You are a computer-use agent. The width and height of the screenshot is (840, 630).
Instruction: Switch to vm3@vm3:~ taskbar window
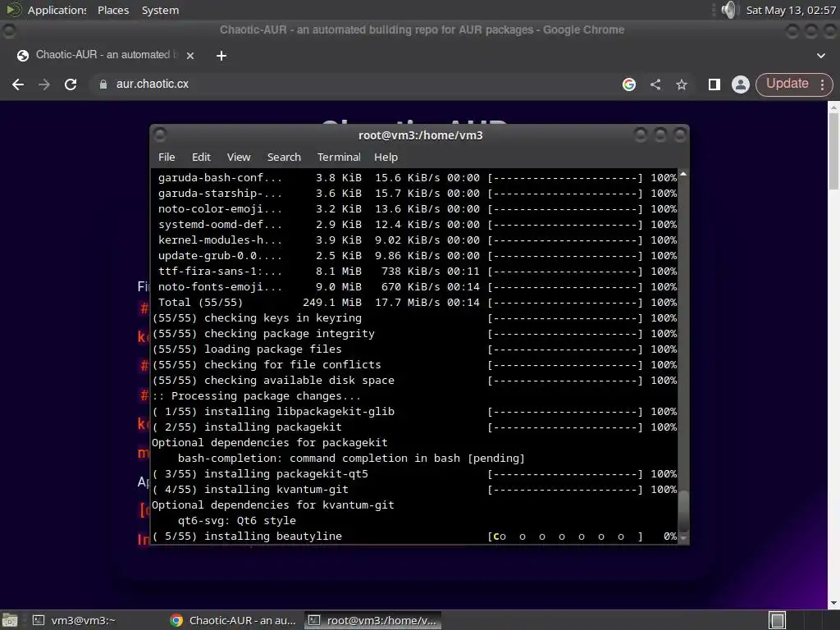tap(74, 620)
